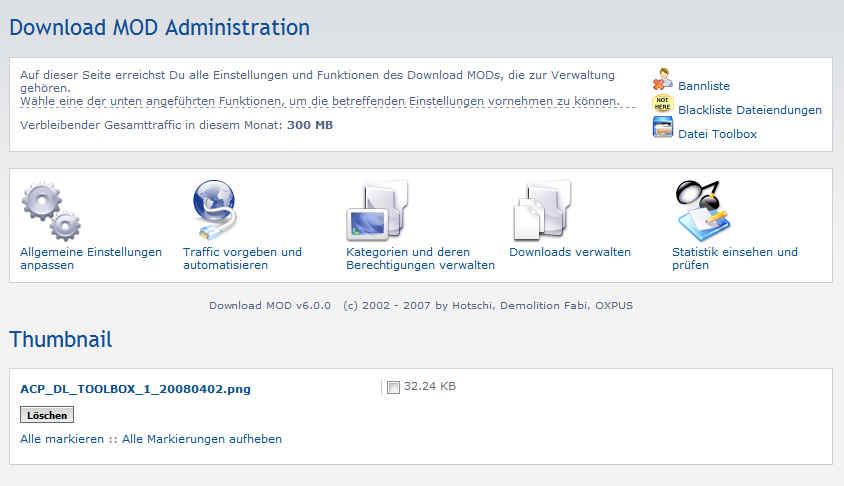This screenshot has width=844, height=486.
Task: Click the Downloads verwalten documents icon
Action: click(x=541, y=210)
